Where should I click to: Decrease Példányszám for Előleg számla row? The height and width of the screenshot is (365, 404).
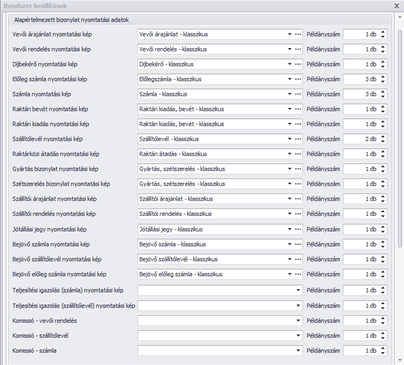[383, 81]
